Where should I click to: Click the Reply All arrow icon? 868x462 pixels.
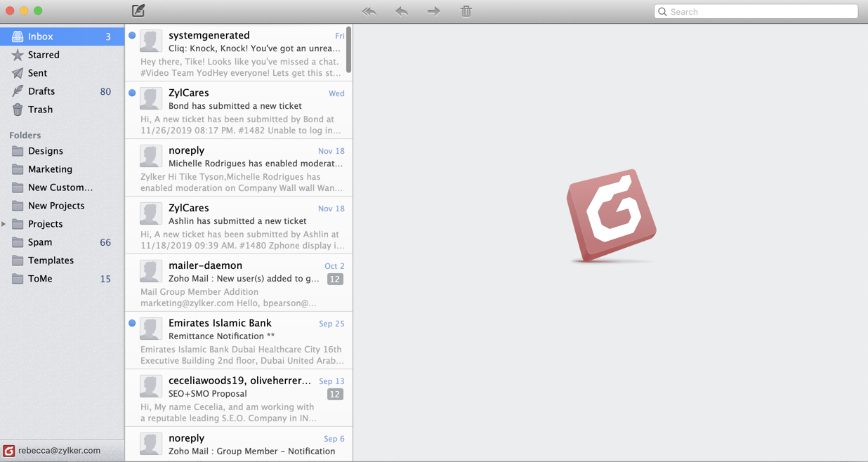(x=369, y=11)
